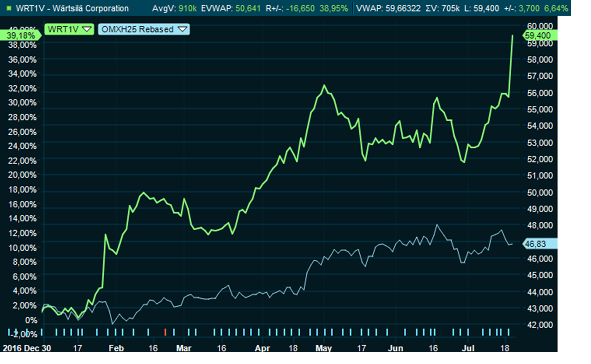The image size is (591, 364).
Task: Click the dropdown arrow on WRT1V tag
Action: pos(87,29)
